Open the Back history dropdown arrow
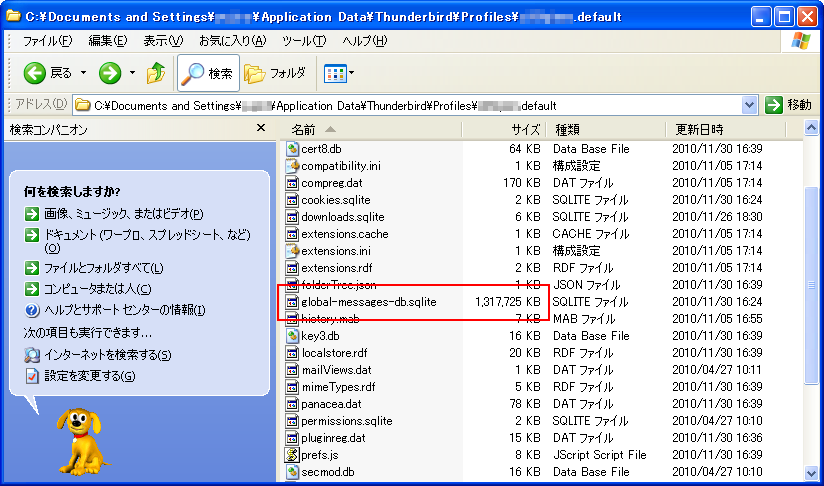824x486 pixels. pyautogui.click(x=84, y=73)
